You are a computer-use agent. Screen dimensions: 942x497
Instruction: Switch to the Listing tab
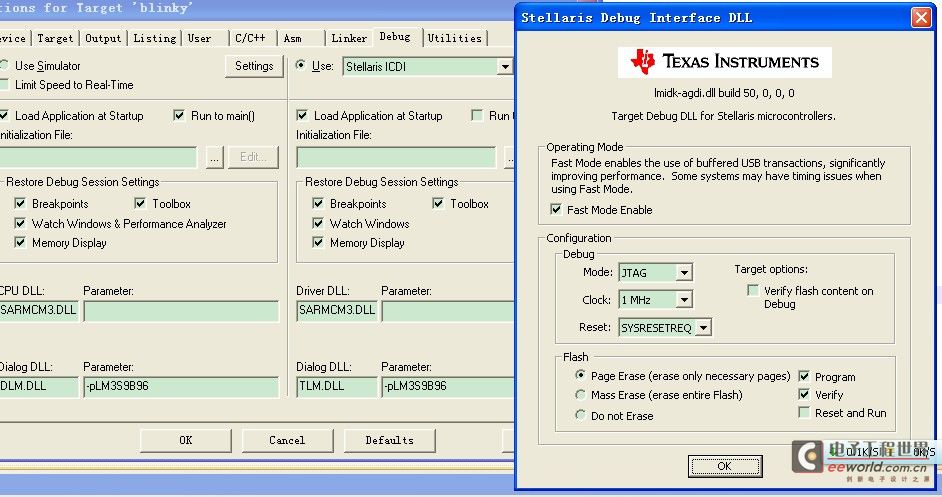click(x=155, y=38)
